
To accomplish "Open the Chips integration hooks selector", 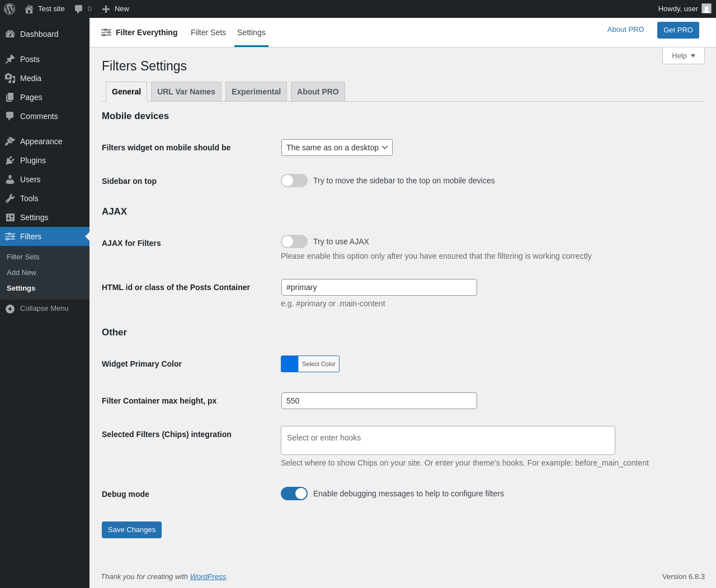I will pyautogui.click(x=447, y=440).
